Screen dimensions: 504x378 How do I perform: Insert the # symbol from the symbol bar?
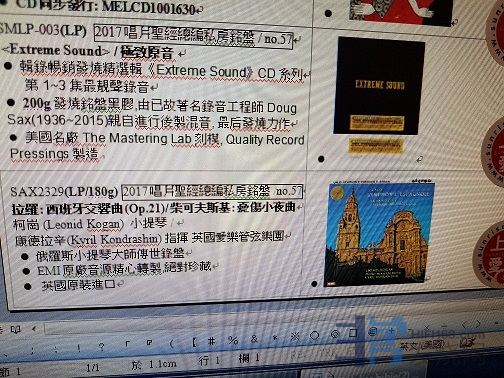click(x=211, y=341)
